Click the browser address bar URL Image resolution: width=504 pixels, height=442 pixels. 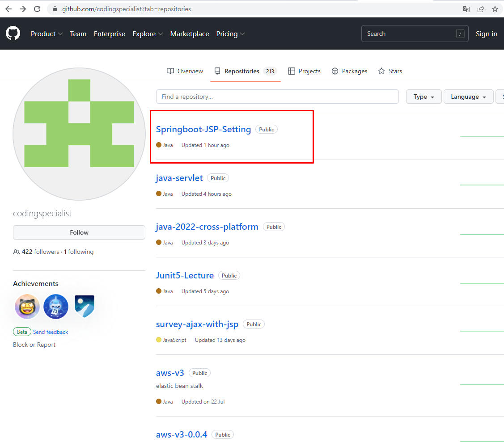[x=126, y=9]
